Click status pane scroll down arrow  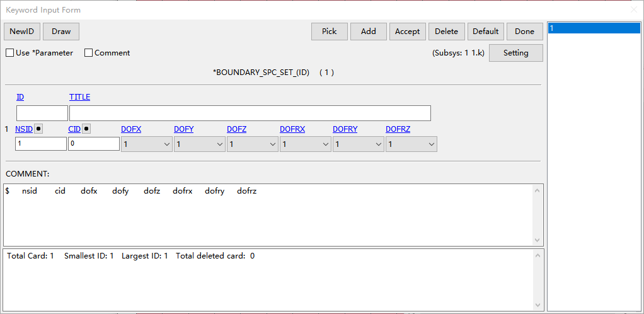tap(538, 305)
